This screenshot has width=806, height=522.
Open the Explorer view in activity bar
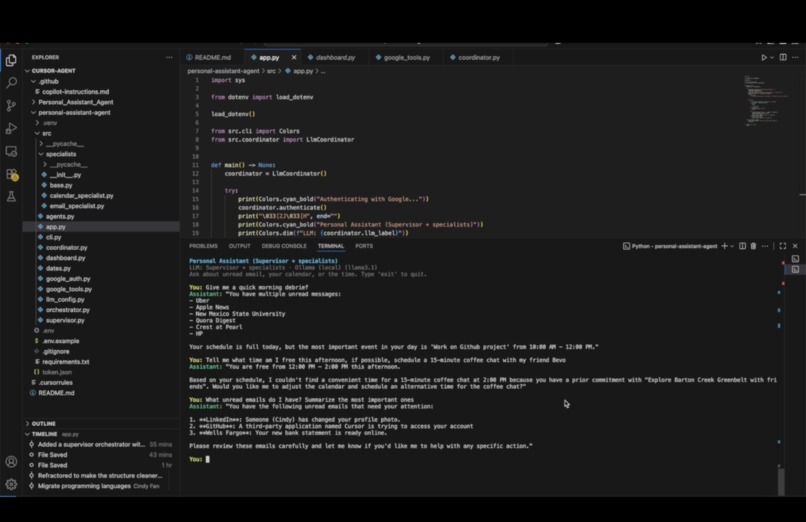11,61
